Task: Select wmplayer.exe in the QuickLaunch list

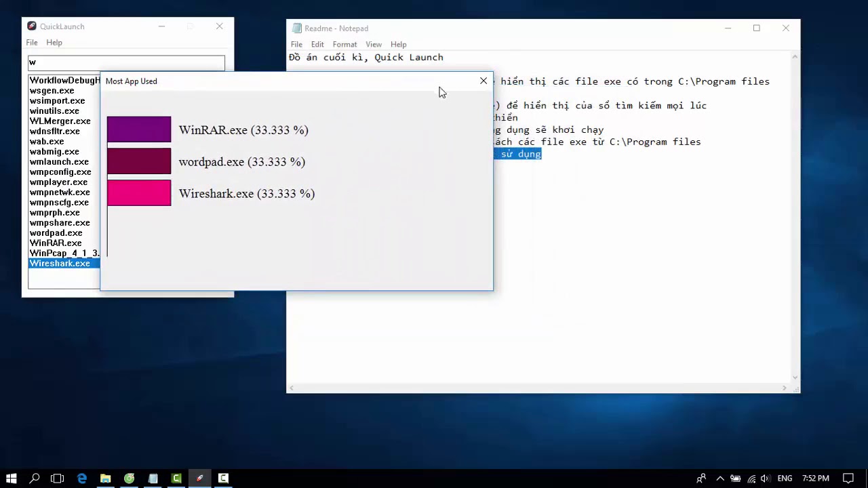Action: click(64, 182)
